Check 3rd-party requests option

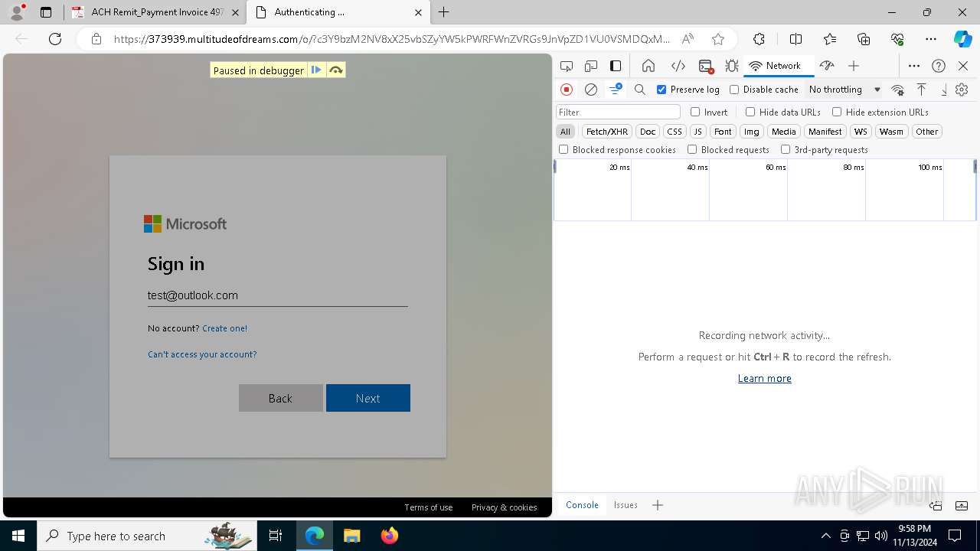click(x=786, y=150)
